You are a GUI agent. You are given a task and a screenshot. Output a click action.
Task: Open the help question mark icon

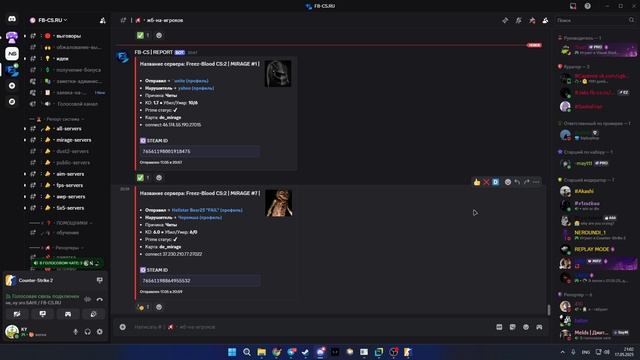(x=587, y=6)
